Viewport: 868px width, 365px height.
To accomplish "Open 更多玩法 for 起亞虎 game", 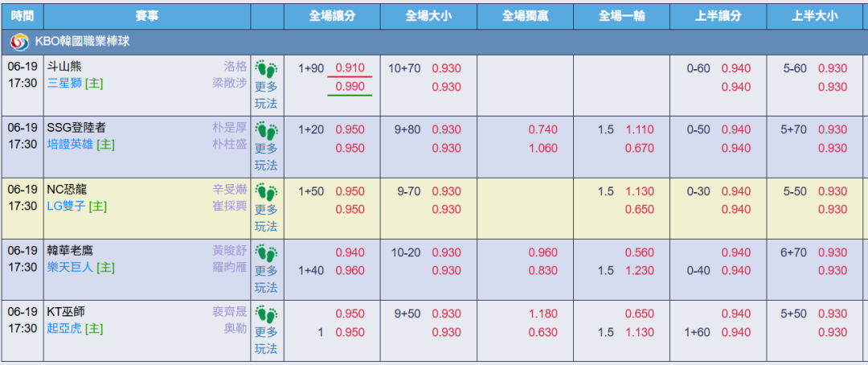I will coord(266,341).
